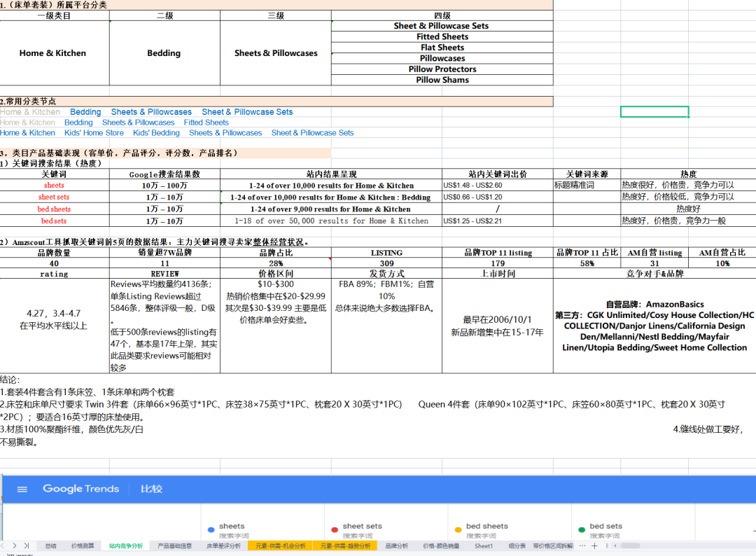Viewport: 756px width, 556px height.
Task: Open the Kids' Bedding link
Action: coord(156,132)
